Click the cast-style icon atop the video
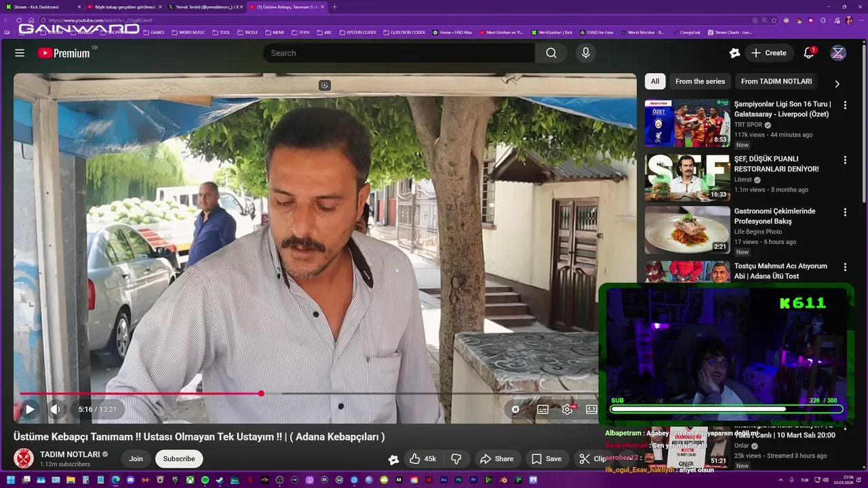The height and width of the screenshot is (488, 868). pyautogui.click(x=325, y=85)
